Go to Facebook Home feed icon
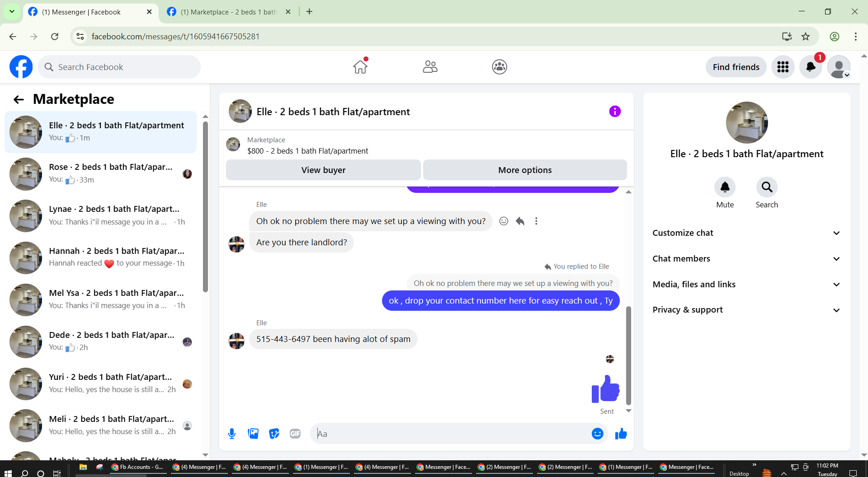 [x=360, y=67]
